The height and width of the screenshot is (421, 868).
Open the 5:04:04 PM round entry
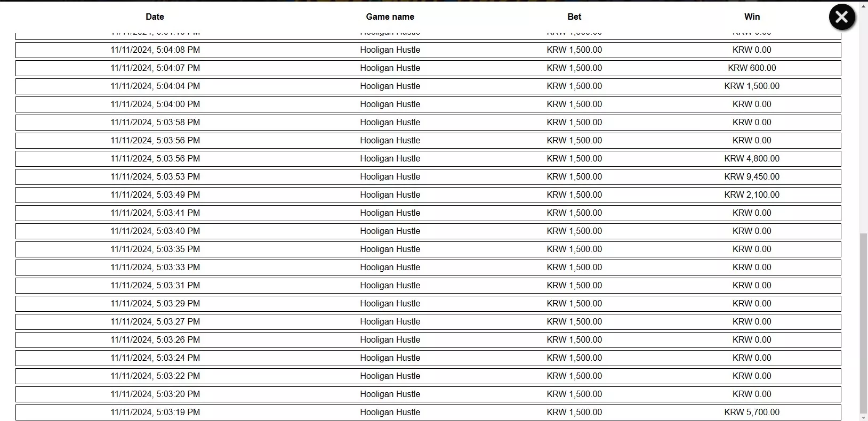click(x=428, y=86)
